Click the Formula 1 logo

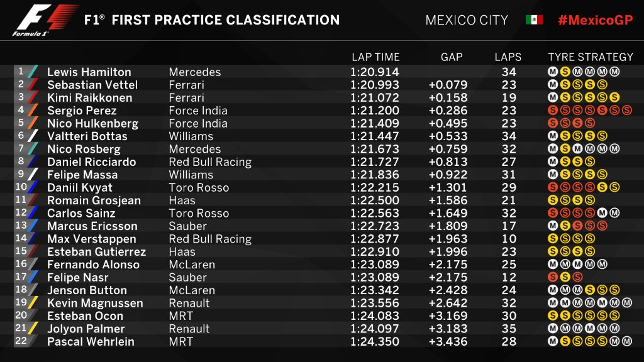(x=45, y=20)
